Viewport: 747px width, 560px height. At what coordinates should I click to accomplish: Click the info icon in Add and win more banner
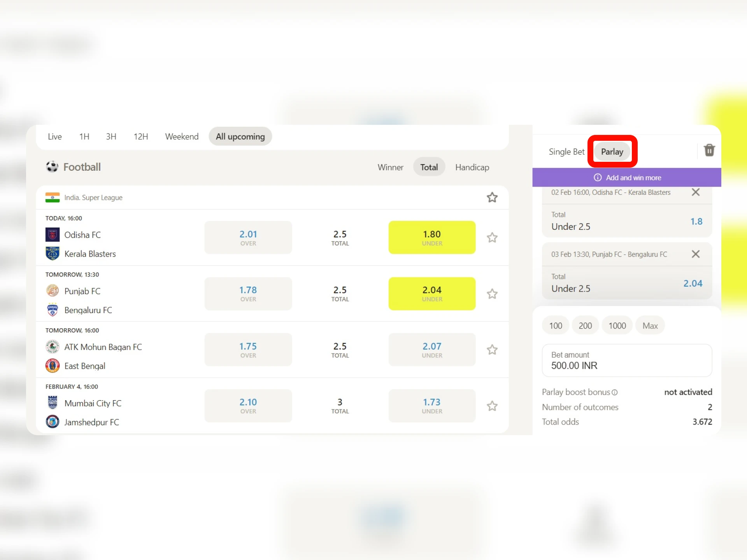tap(598, 177)
